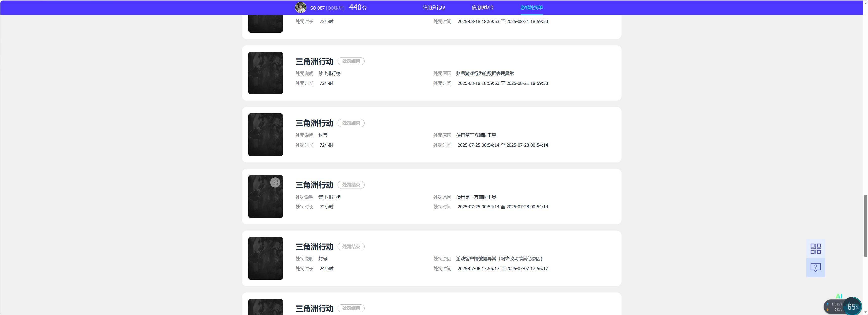Screen dimensions: 868x315
Task: Click the SQ 087 account name
Action: click(317, 8)
